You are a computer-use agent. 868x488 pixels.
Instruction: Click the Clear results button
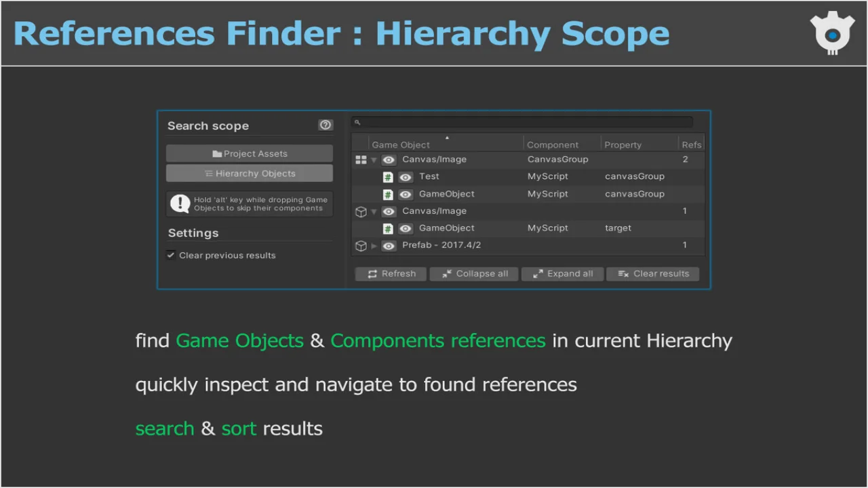(652, 274)
